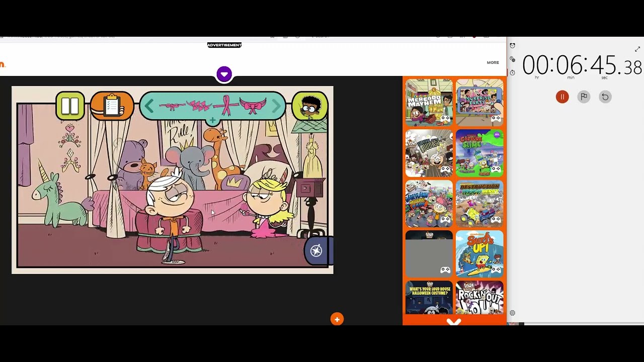Click the top icon in the clock sidebar
The image size is (644, 362).
pos(512,46)
